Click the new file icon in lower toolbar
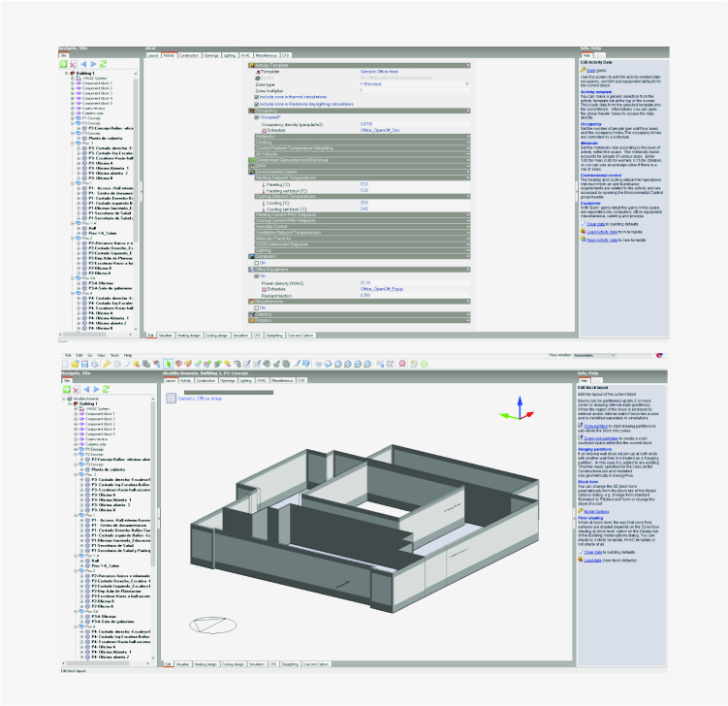The width and height of the screenshot is (728, 706). (66, 364)
